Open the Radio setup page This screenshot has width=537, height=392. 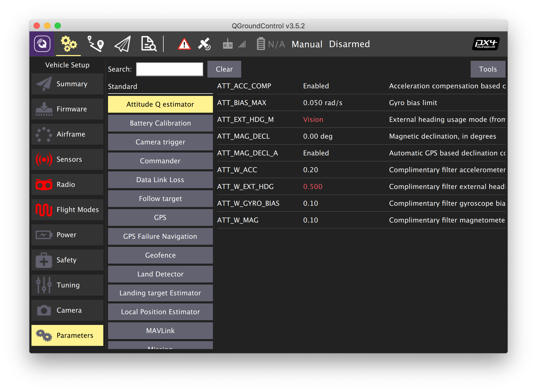pyautogui.click(x=67, y=184)
